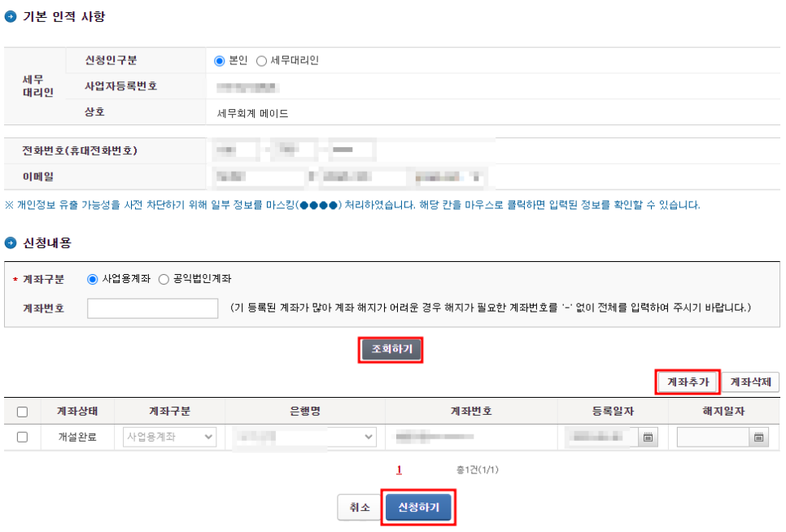Click the 기본 인적 사항 section arrow icon
This screenshot has height=532, width=786.
pos(11,16)
